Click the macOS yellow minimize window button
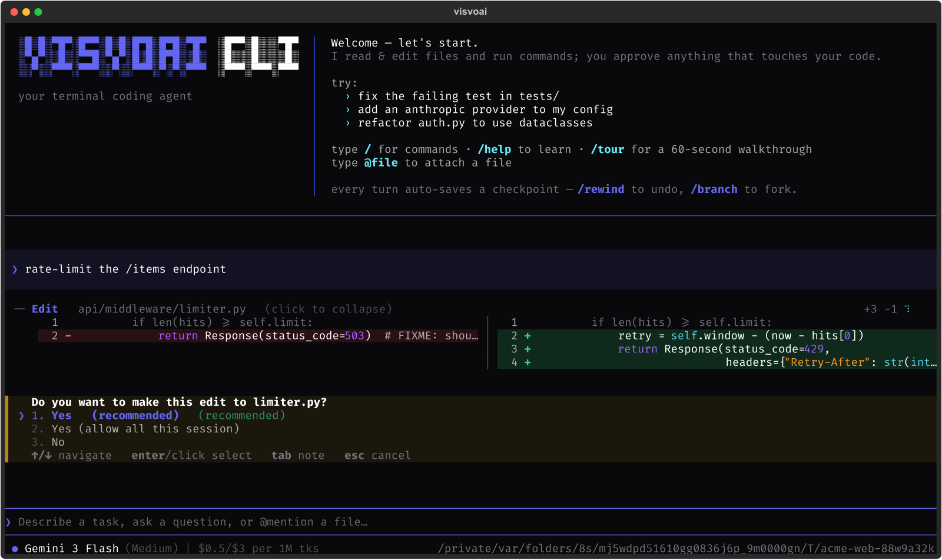Image resolution: width=942 pixels, height=560 pixels. 26,12
